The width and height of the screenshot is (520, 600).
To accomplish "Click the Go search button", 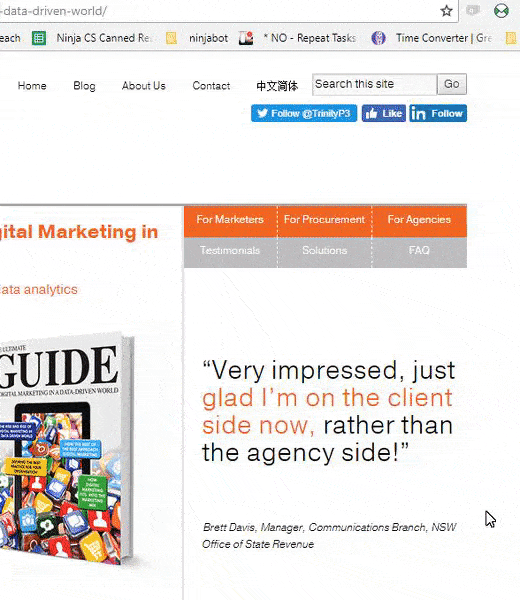I will [452, 84].
